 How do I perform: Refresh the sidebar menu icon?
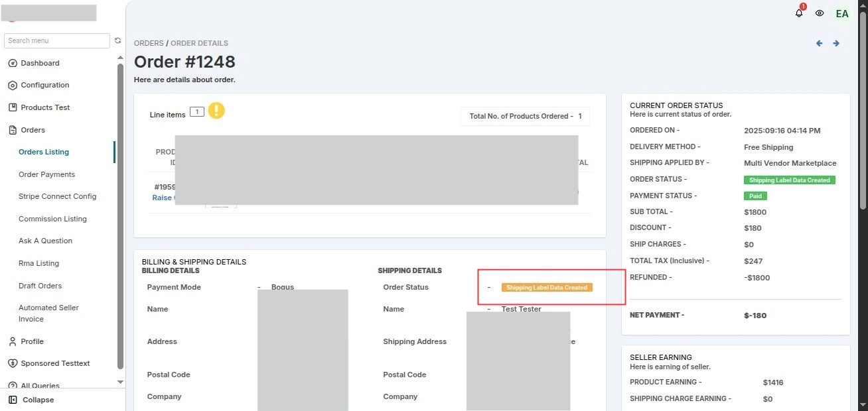click(117, 40)
